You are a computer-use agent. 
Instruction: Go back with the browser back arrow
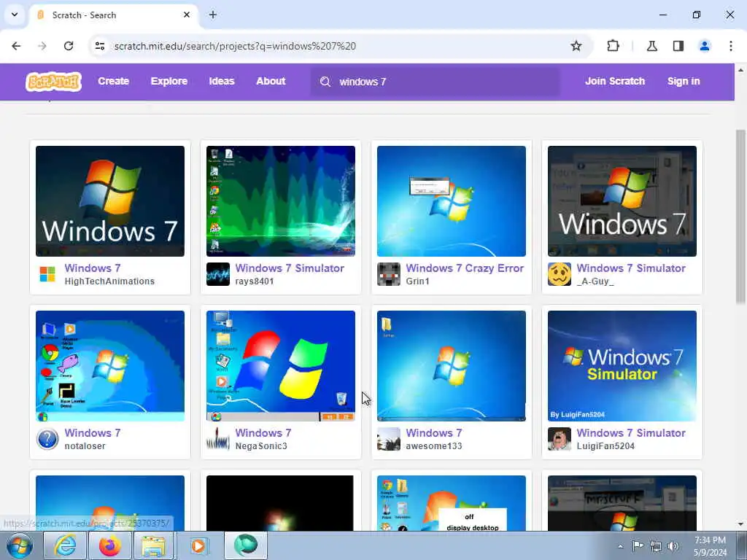16,46
